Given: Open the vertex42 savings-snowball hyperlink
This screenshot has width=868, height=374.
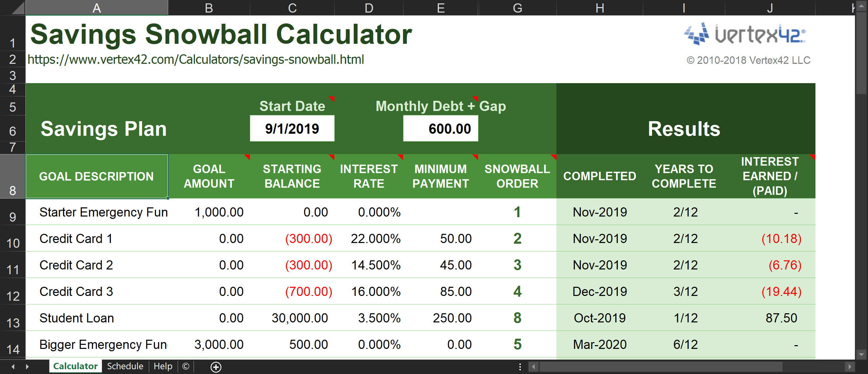Looking at the screenshot, I should tap(196, 60).
